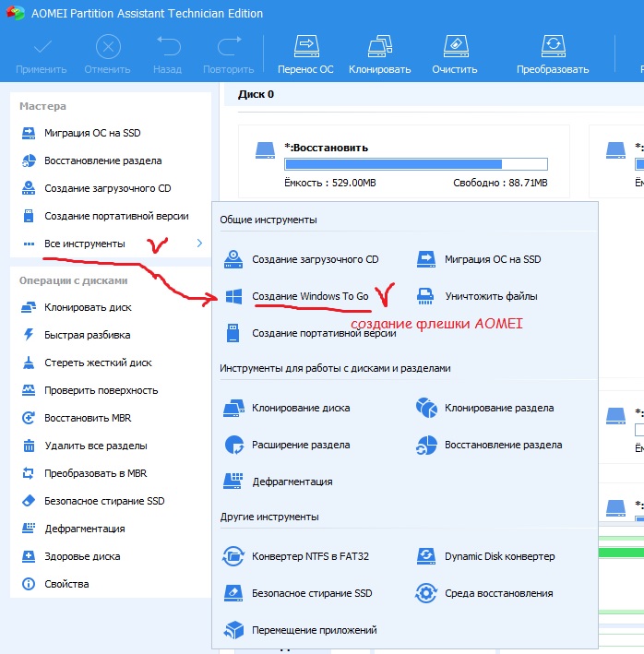The height and width of the screenshot is (654, 644).
Task: Click the Перемещение приложений cube icon
Action: [233, 630]
